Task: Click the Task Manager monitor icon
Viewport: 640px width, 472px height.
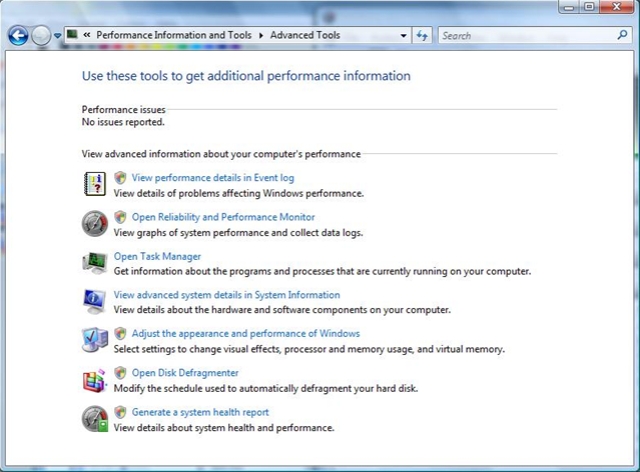Action: (95, 263)
